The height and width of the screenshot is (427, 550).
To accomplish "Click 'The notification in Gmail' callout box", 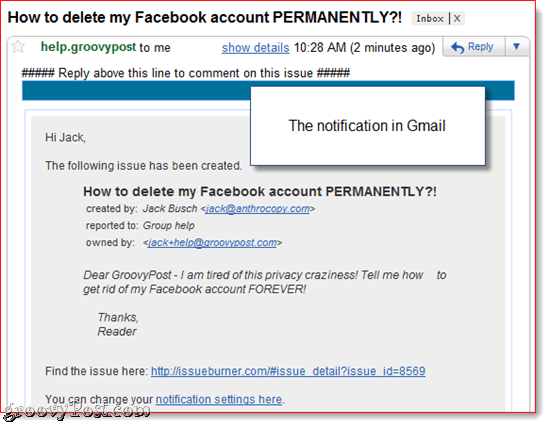I will point(368,126).
